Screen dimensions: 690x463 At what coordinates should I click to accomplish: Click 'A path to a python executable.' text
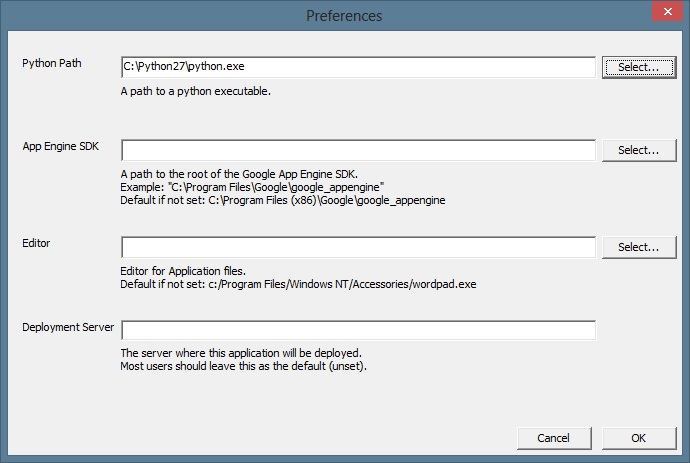pos(196,91)
